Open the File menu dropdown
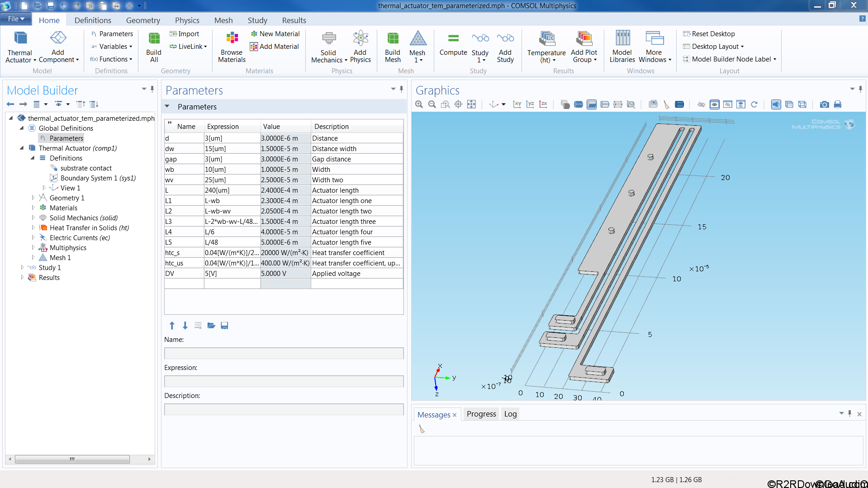The image size is (868, 488). 15,19
